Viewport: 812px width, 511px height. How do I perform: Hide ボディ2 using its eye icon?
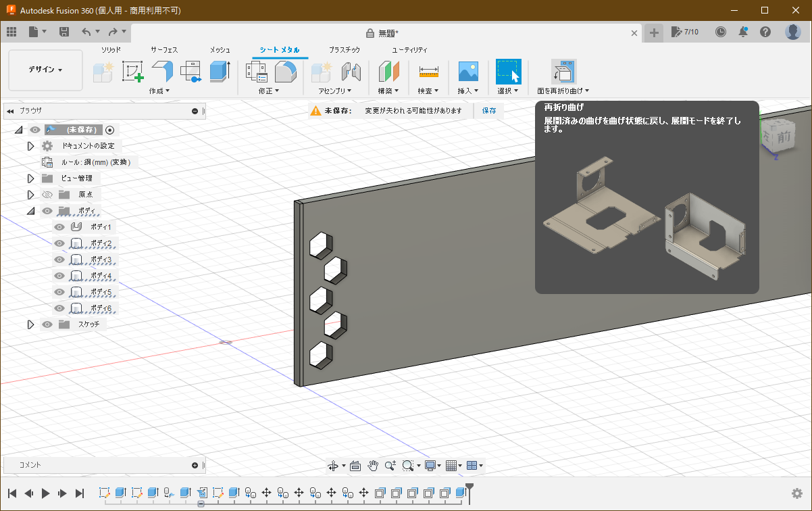(59, 243)
